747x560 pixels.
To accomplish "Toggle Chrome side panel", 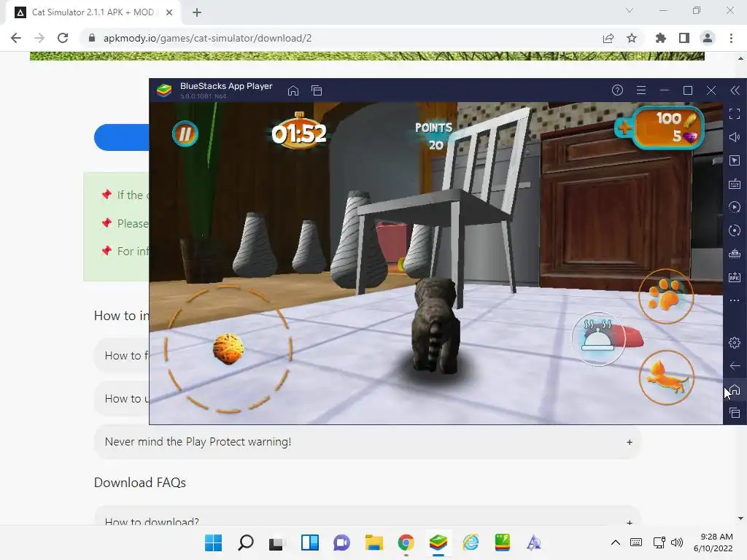I will [684, 38].
